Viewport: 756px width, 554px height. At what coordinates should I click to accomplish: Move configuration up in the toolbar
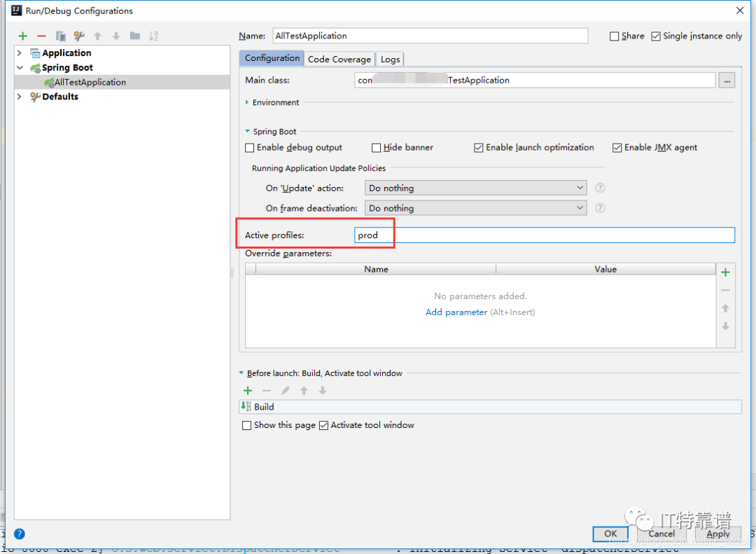point(98,36)
